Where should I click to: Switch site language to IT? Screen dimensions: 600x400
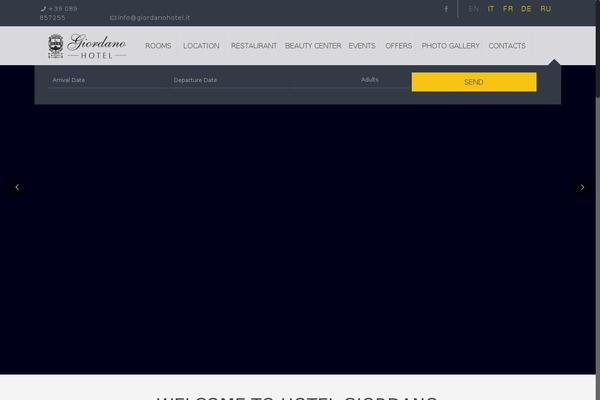491,9
